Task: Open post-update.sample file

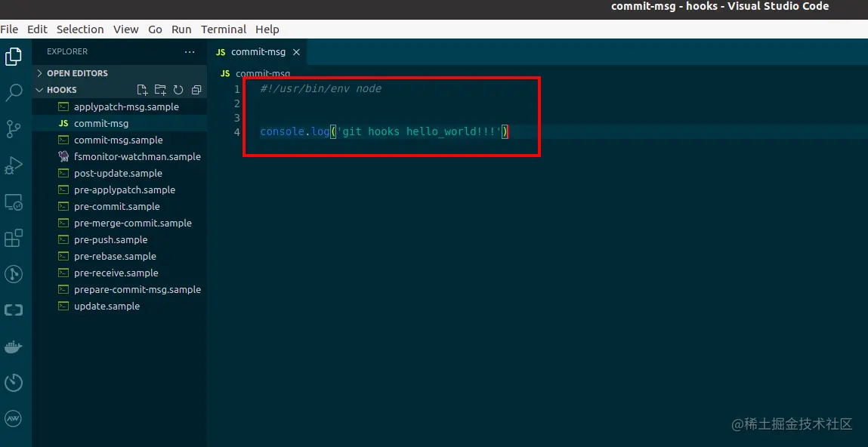Action: tap(119, 173)
